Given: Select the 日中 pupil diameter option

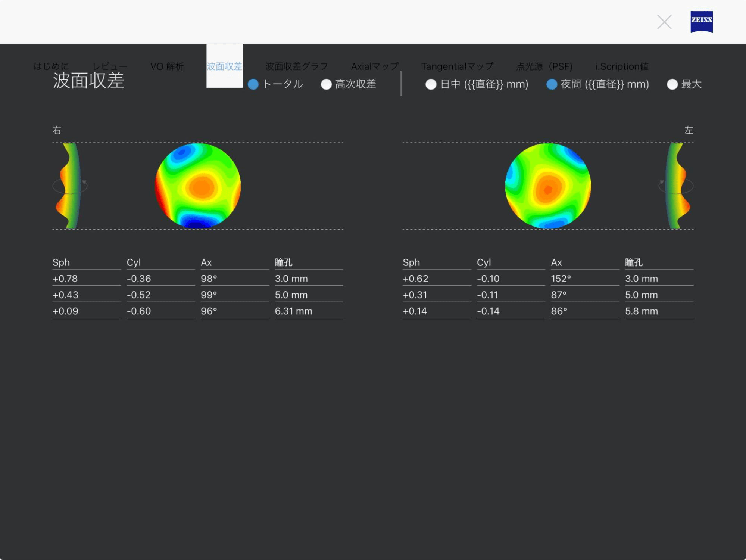Looking at the screenshot, I should 431,84.
